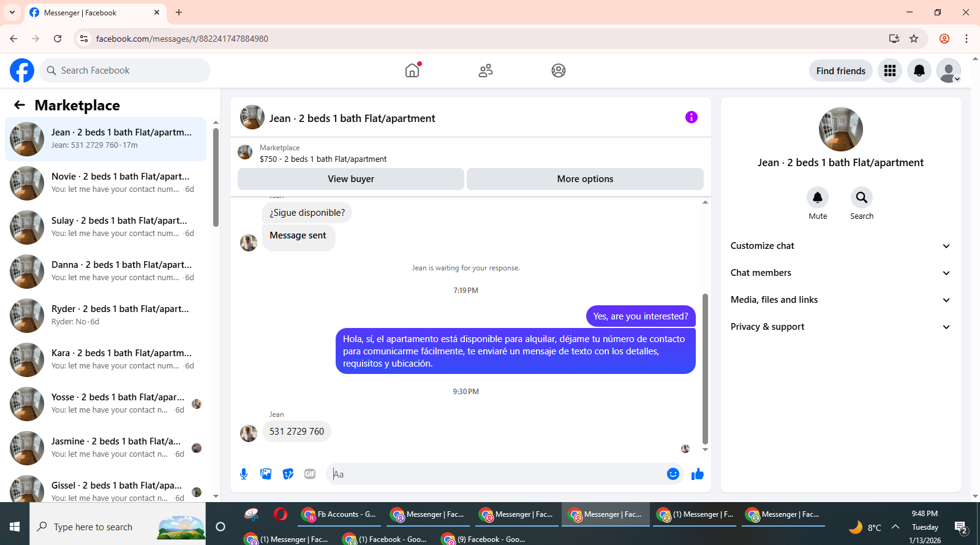Screen dimensions: 980x545
Task: Open the Facebook logo home link
Action: tap(22, 71)
